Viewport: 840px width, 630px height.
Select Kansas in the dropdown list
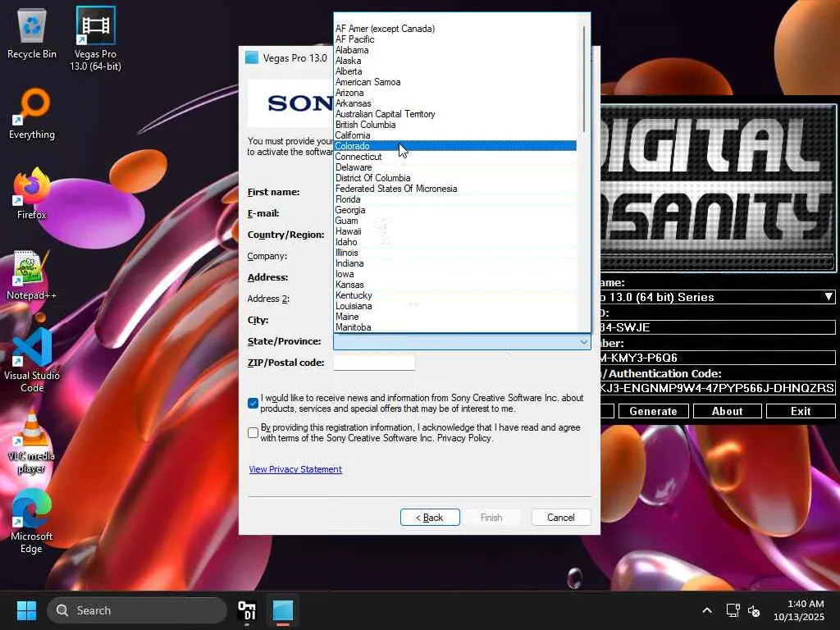click(454, 285)
